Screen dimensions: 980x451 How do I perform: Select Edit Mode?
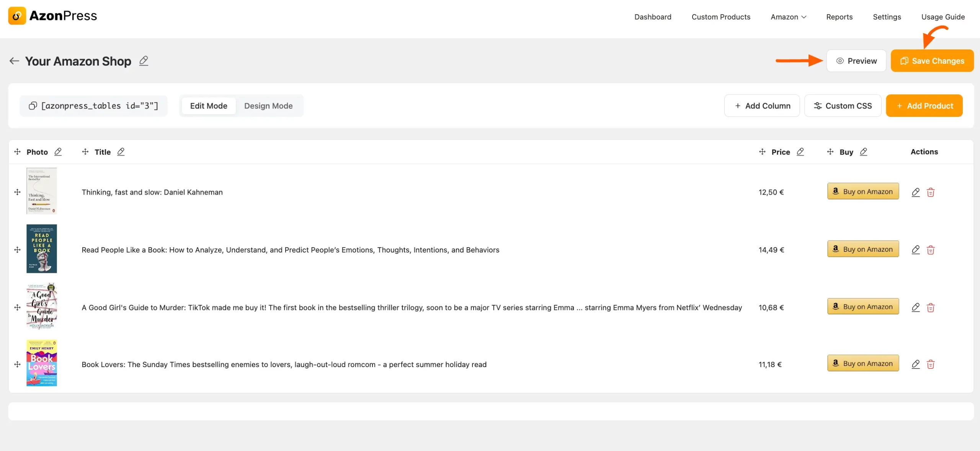[x=209, y=106]
